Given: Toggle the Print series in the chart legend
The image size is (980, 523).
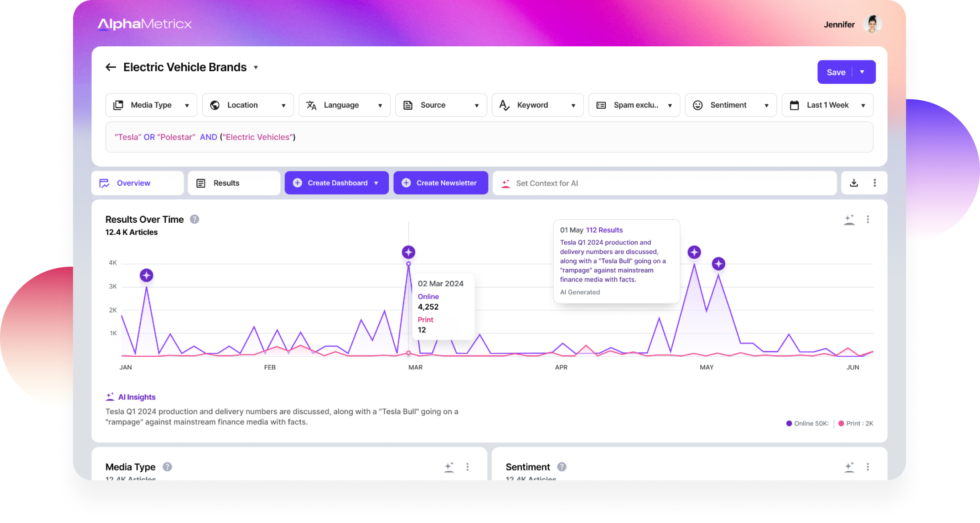Looking at the screenshot, I should pos(856,424).
